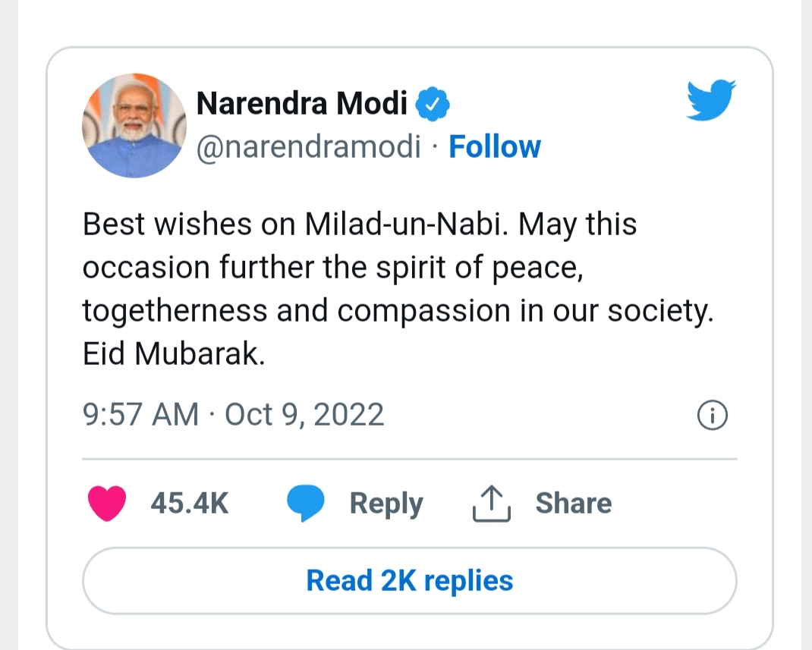Click the Twitter bird logo
This screenshot has width=812, height=650.
(710, 102)
